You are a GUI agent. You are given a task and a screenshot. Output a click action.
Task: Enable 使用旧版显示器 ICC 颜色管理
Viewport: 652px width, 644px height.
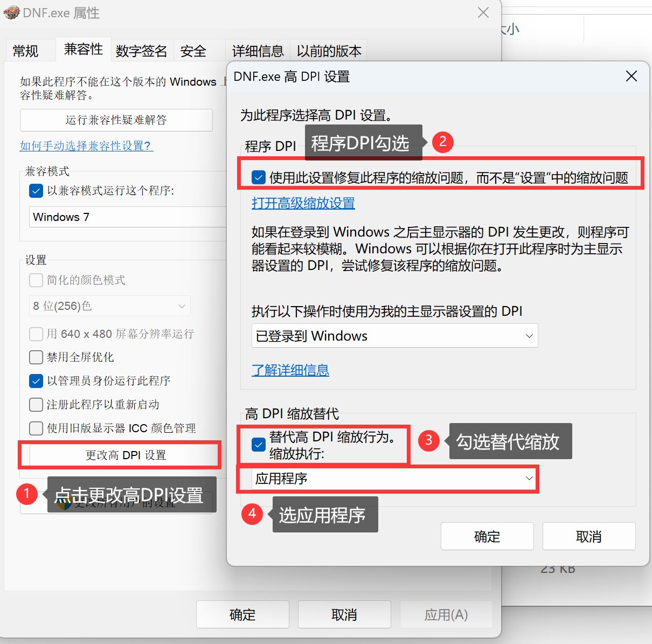(x=36, y=428)
